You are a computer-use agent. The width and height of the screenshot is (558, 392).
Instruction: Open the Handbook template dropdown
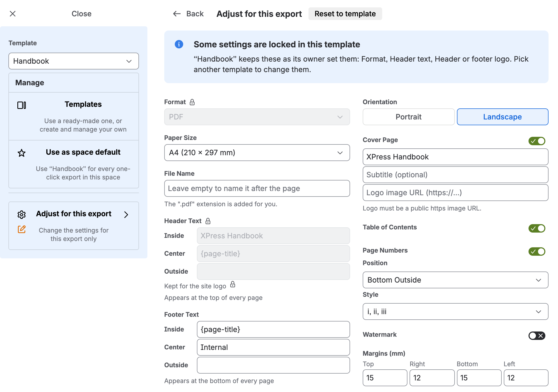(x=74, y=61)
